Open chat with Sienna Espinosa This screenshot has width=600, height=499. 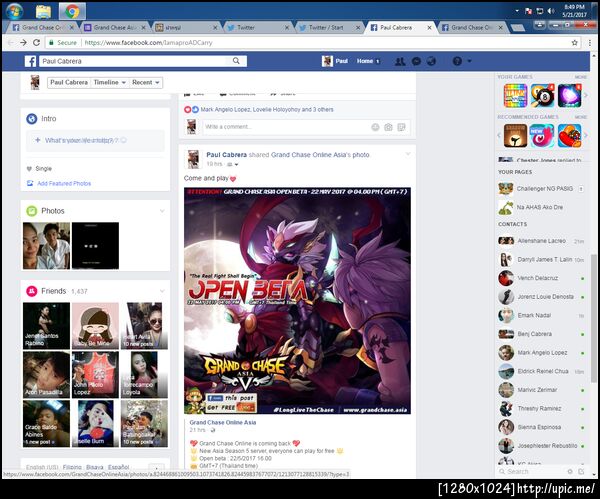pyautogui.click(x=541, y=427)
